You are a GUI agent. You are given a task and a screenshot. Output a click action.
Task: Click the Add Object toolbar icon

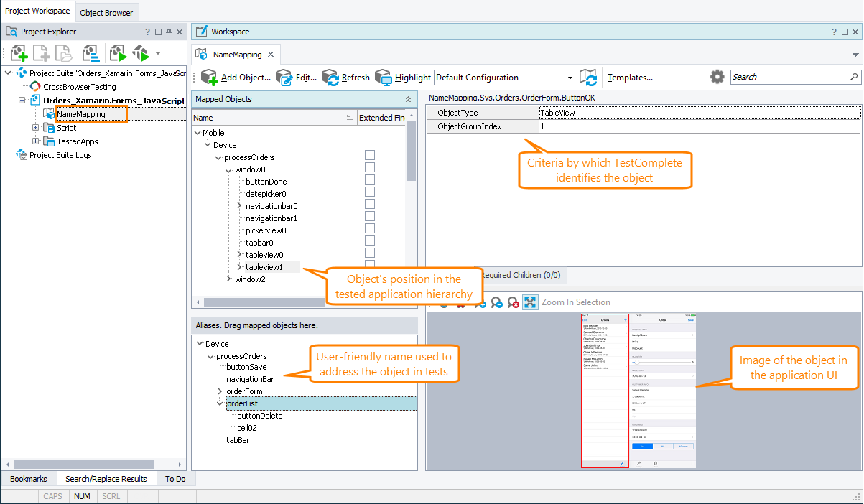point(209,78)
